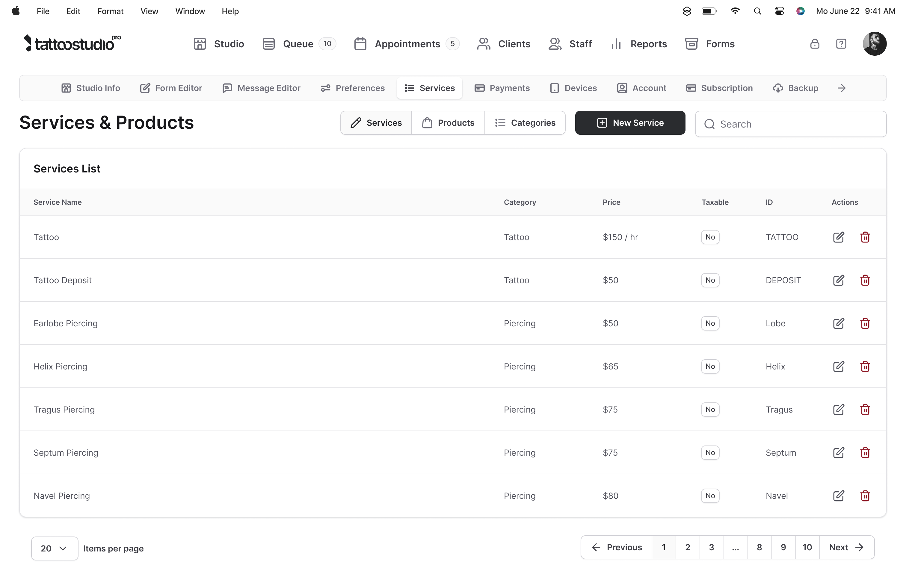Delete the Tattoo service with ID TATTOO
The image size is (906, 588).
865,237
